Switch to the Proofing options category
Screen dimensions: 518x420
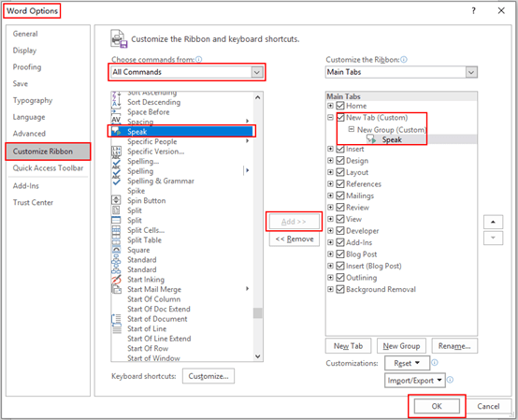[27, 67]
